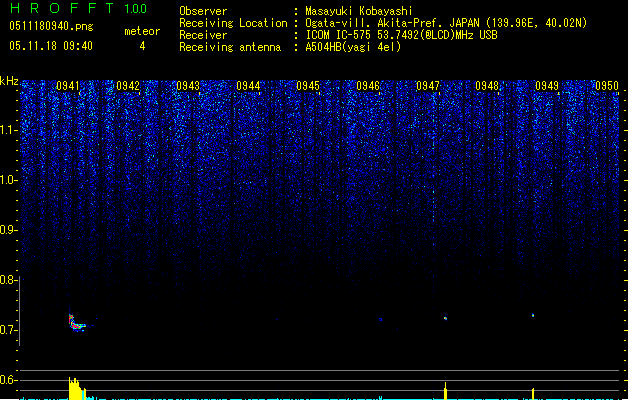Click the Receiving Location field label

(233, 23)
